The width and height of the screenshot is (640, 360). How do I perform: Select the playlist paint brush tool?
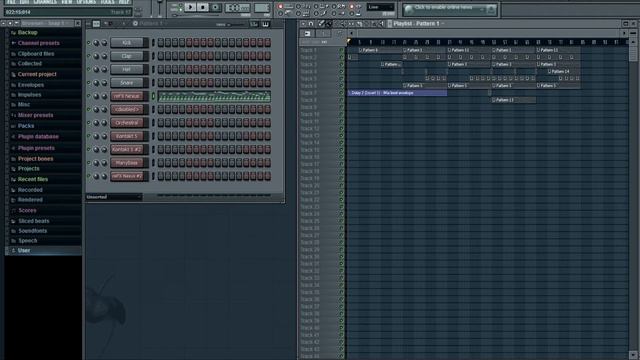(329, 24)
